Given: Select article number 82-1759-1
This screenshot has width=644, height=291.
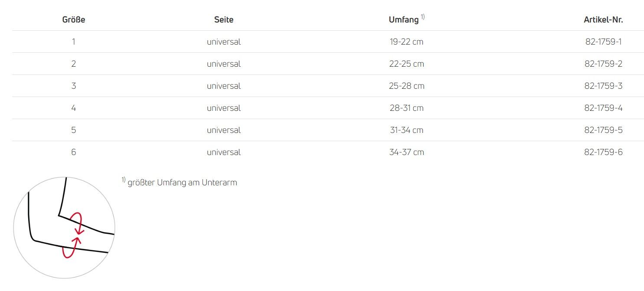Looking at the screenshot, I should click(x=603, y=42).
